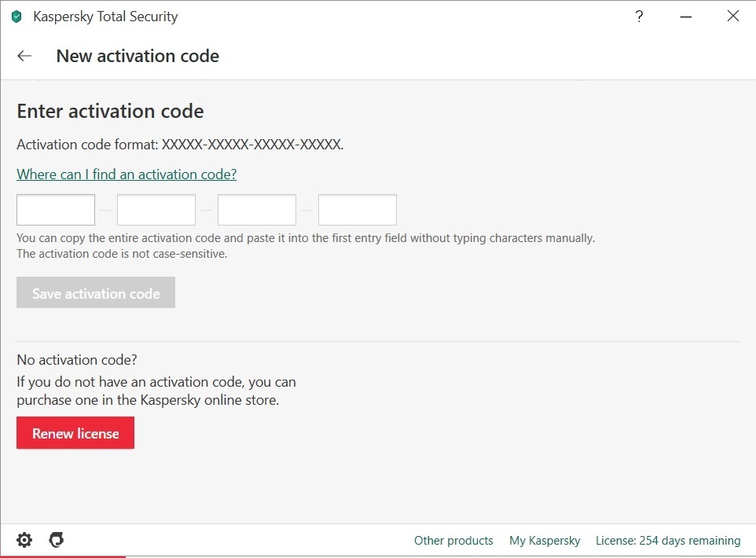Click the Kaspersky green shield logo
The image size is (756, 558).
tap(17, 17)
